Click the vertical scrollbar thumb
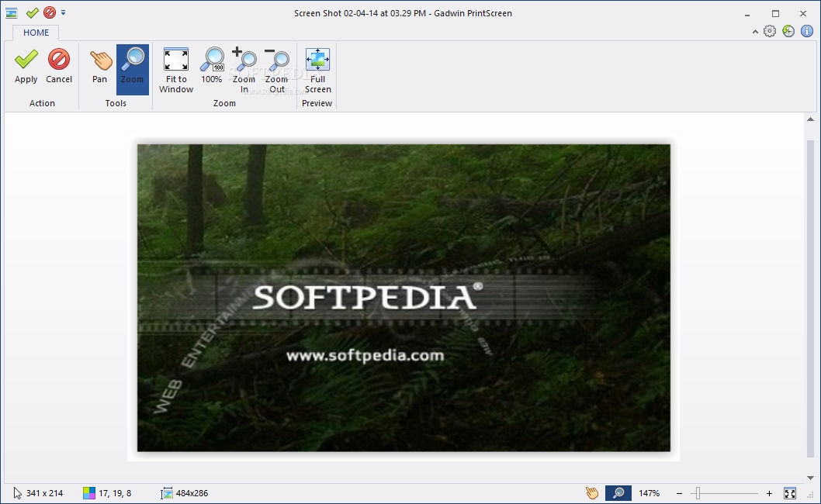Viewport: 821px width, 504px height. pos(810,299)
